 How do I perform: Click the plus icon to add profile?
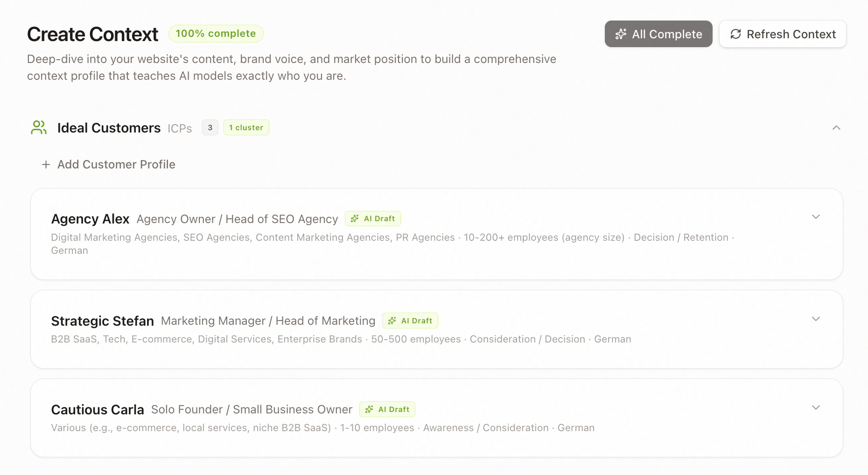46,165
